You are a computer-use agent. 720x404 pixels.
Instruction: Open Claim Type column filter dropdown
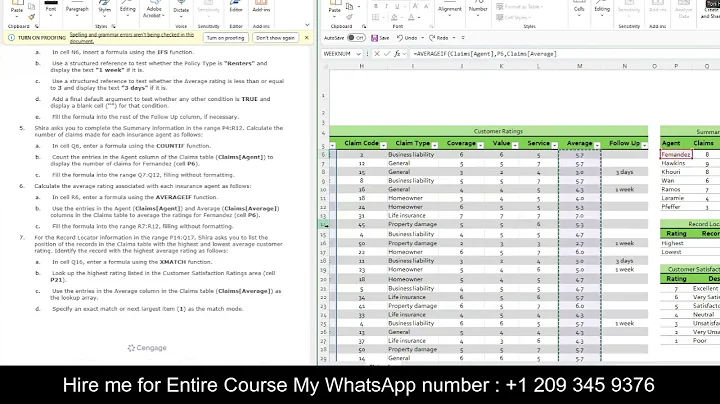[x=434, y=146]
